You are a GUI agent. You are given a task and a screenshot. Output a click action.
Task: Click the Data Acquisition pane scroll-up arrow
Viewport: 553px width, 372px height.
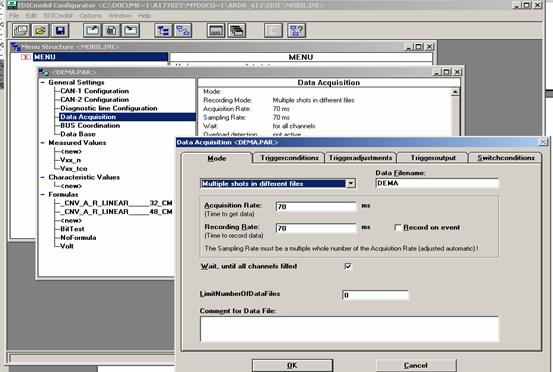455,92
